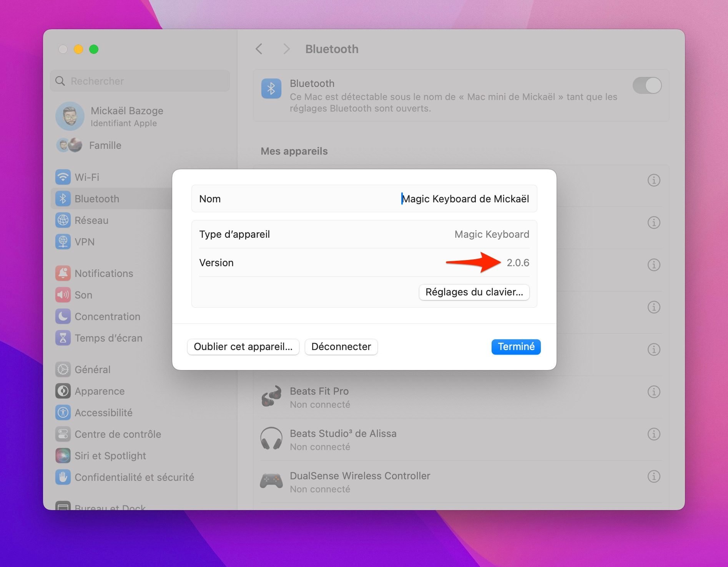Click the Notifications bell icon
The height and width of the screenshot is (567, 728).
[x=63, y=273]
